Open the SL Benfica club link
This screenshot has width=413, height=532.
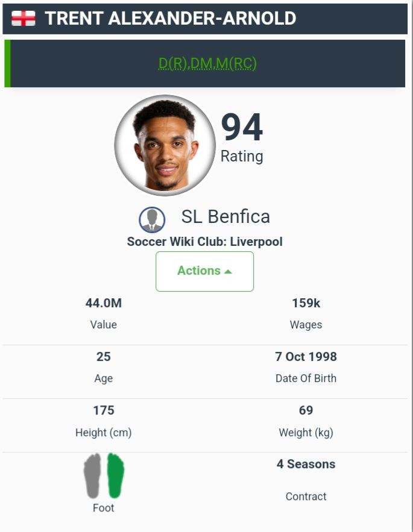point(225,217)
